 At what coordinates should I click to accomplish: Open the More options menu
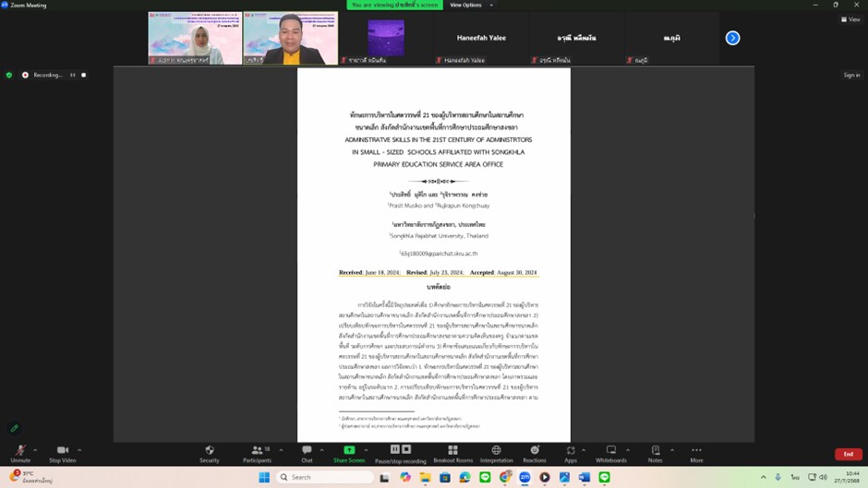(x=696, y=454)
